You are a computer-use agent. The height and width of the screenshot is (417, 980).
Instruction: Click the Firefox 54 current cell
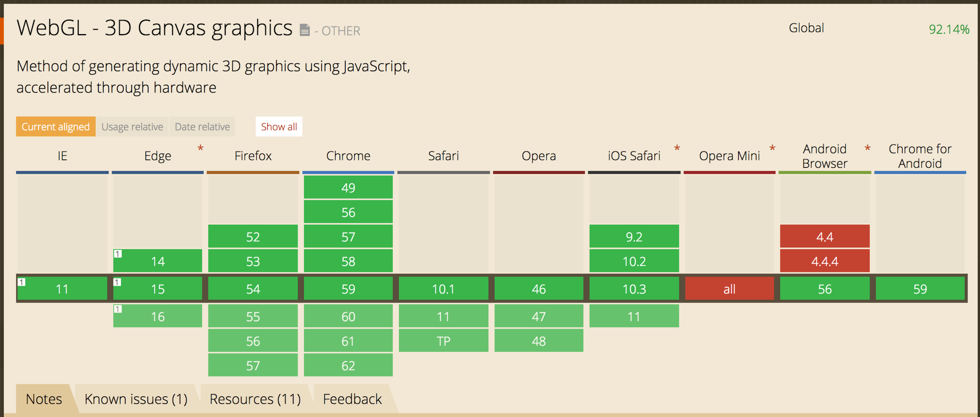click(x=253, y=289)
